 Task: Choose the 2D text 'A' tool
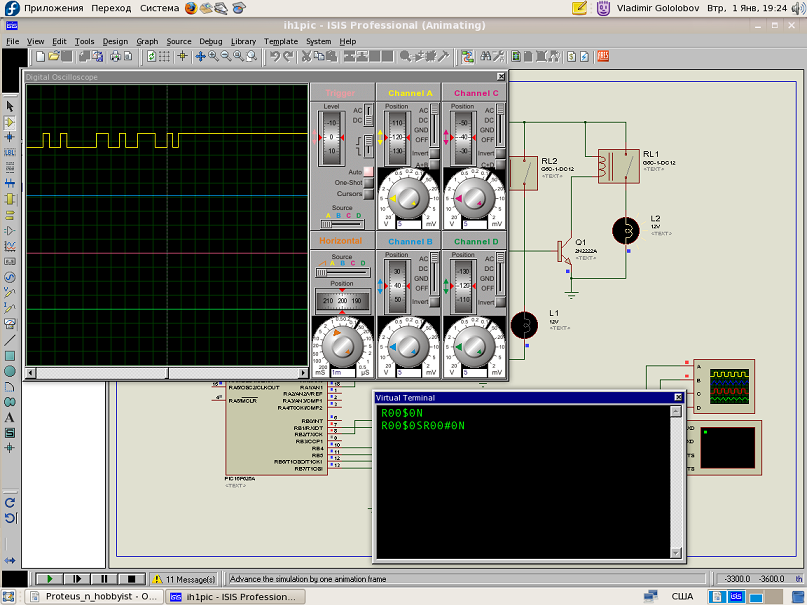click(x=10, y=418)
